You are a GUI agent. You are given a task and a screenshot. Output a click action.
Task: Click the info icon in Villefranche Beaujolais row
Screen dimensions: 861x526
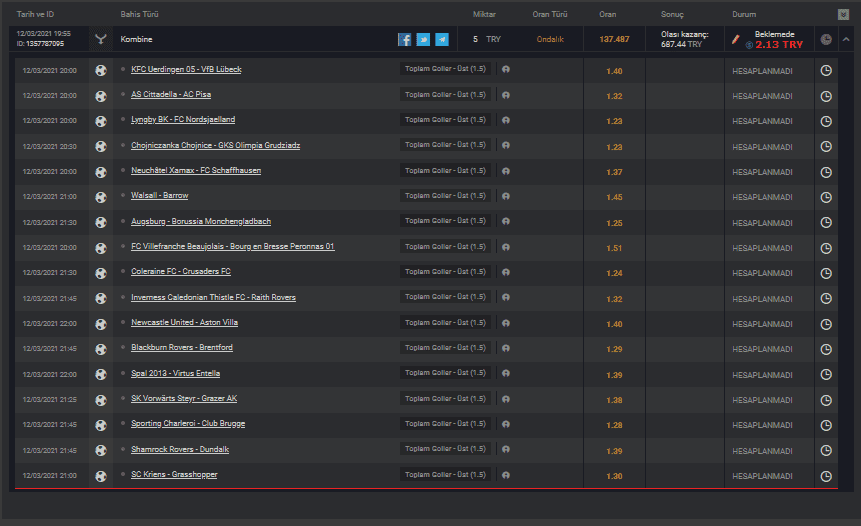506,247
